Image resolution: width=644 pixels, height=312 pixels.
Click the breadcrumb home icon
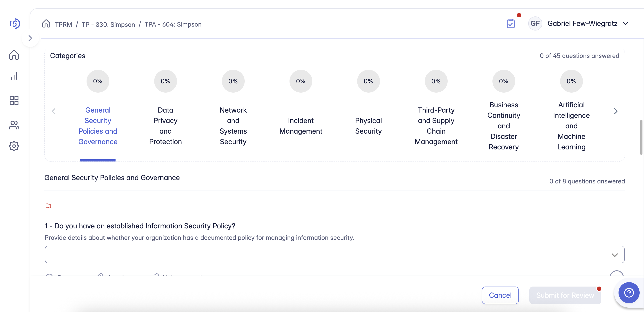[x=46, y=24]
